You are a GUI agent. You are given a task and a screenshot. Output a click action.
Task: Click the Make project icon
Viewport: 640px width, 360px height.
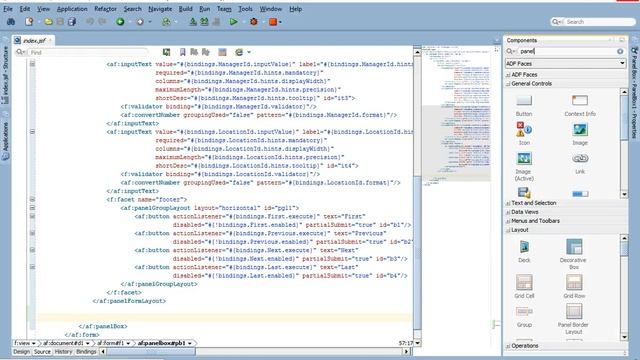pos(193,22)
